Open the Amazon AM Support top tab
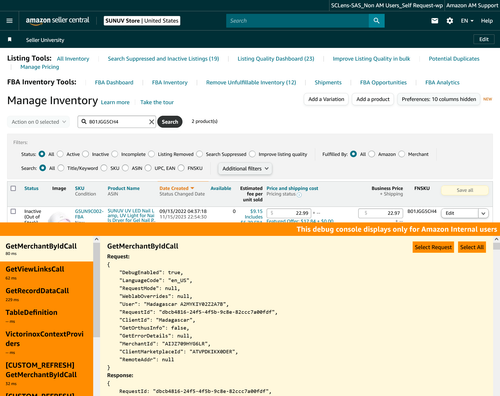The width and height of the screenshot is (500, 396). [x=472, y=5]
